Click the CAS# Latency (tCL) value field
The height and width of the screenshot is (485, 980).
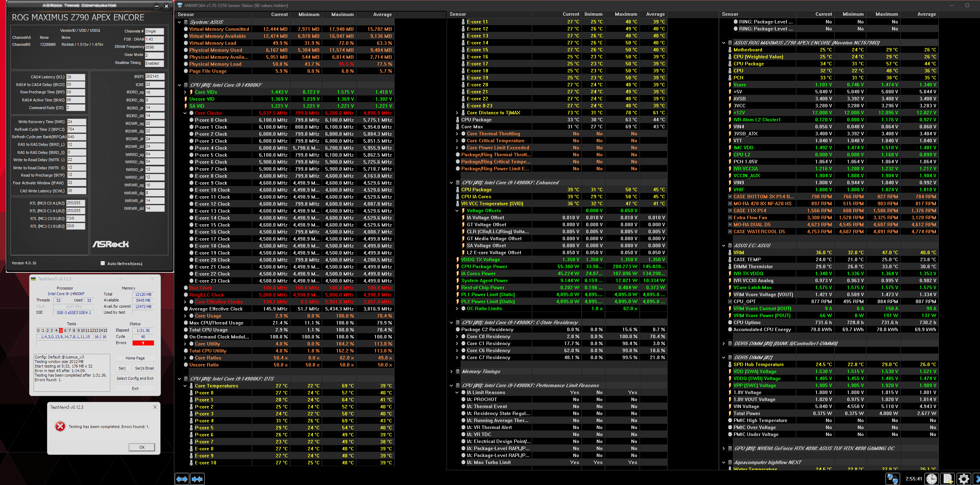point(76,77)
